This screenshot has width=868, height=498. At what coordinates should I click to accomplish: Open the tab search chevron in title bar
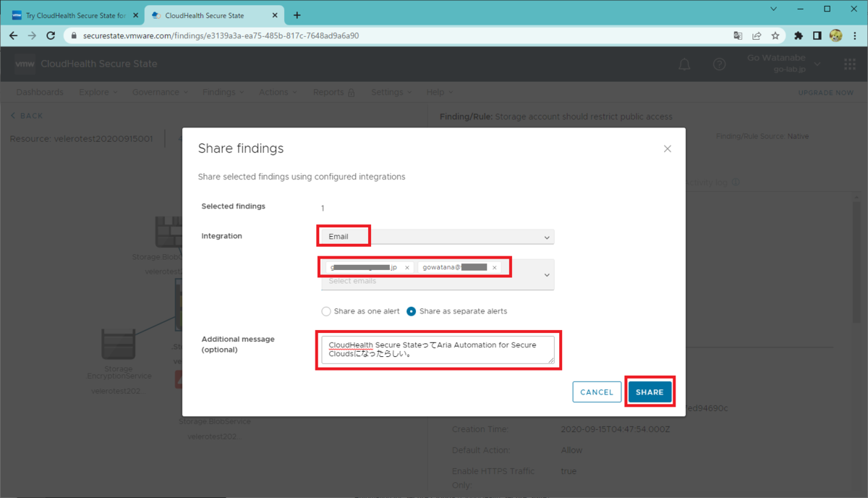(x=773, y=9)
